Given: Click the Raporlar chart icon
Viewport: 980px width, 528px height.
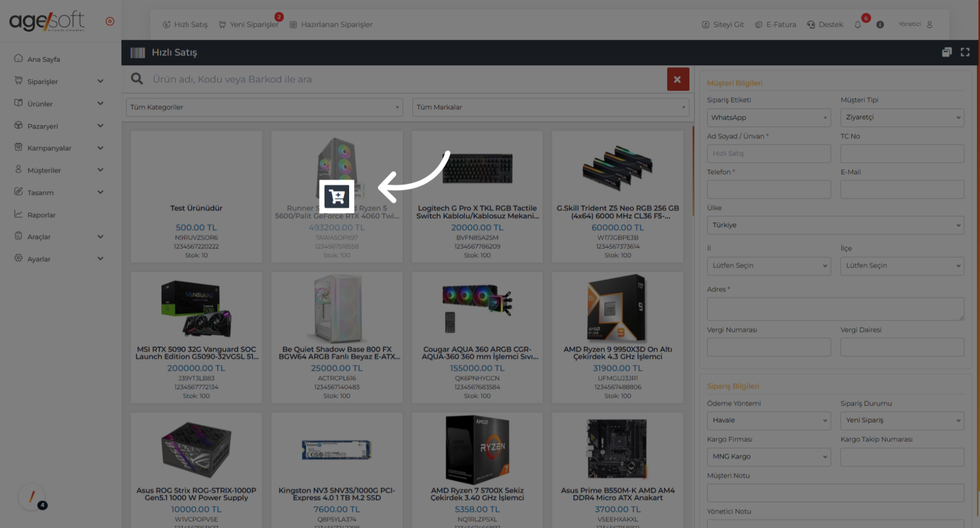Looking at the screenshot, I should [x=18, y=214].
